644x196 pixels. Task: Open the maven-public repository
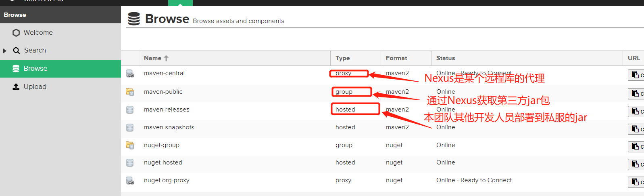pyautogui.click(x=163, y=92)
